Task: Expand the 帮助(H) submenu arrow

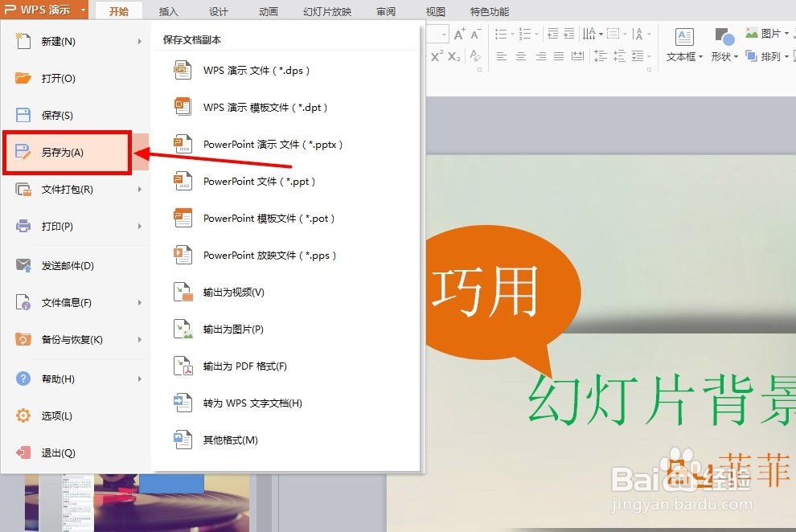Action: pos(140,379)
